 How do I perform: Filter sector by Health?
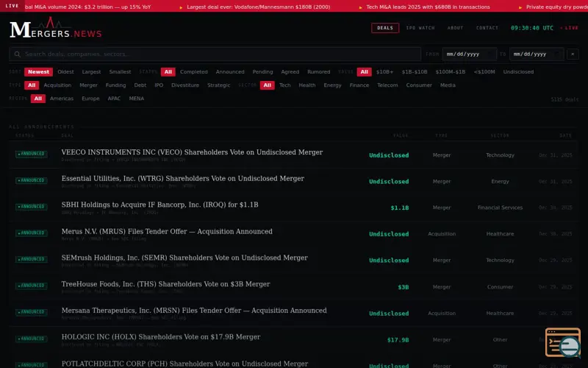pyautogui.click(x=307, y=85)
